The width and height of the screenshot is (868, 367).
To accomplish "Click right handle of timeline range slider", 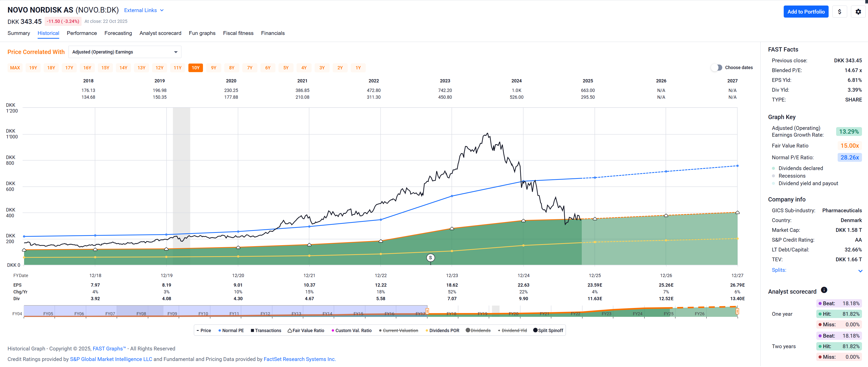I will pyautogui.click(x=737, y=311).
